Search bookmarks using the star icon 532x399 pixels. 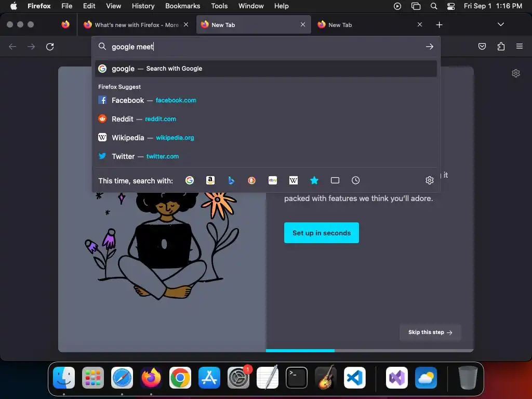[314, 180]
